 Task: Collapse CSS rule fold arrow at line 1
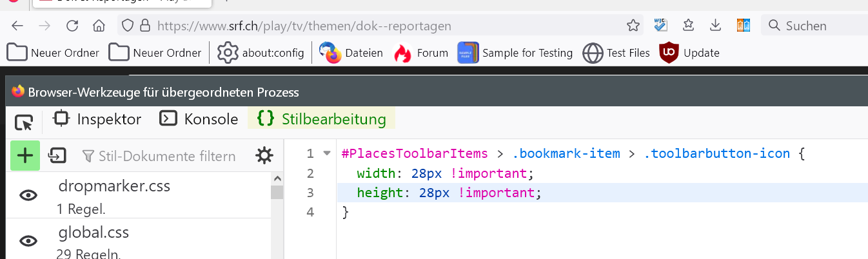(326, 153)
